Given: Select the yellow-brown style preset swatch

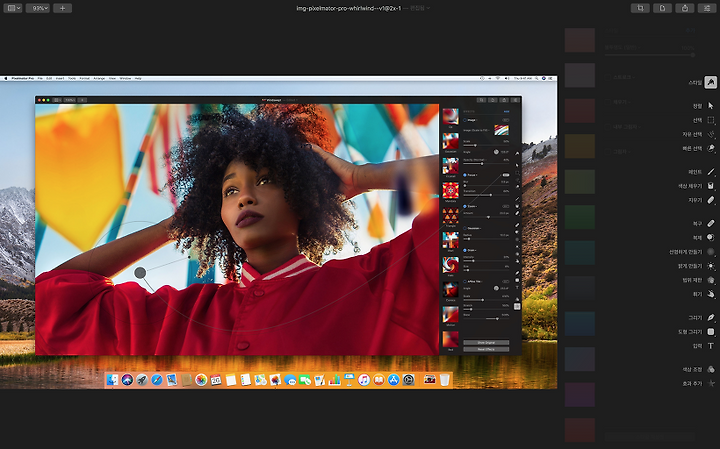Looking at the screenshot, I should click(579, 146).
